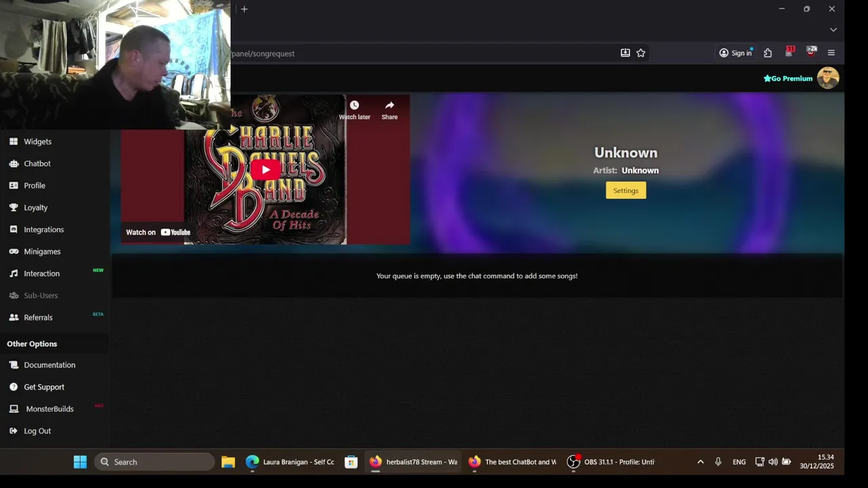The image size is (868, 488).
Task: Open the clock showing 15.34
Action: point(816,462)
